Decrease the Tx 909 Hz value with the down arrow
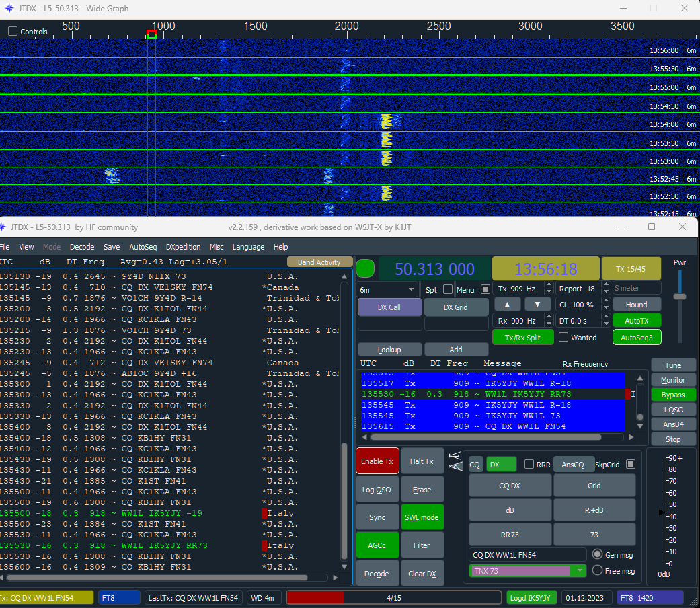700x608 pixels. point(549,292)
